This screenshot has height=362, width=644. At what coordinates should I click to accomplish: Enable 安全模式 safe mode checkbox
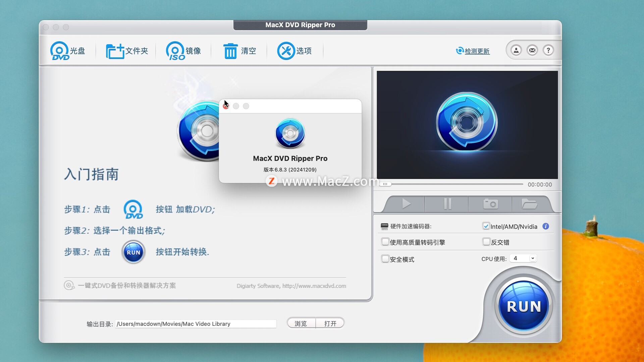[385, 259]
